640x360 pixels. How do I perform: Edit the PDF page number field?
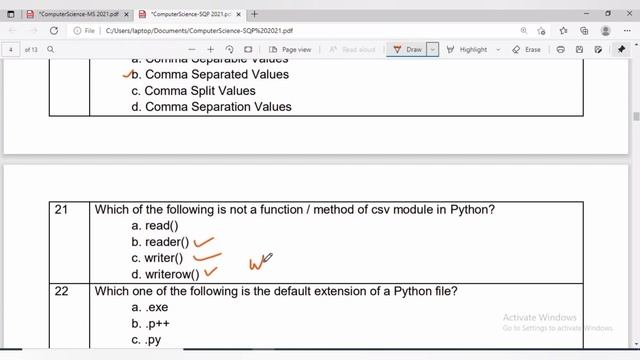click(11, 49)
